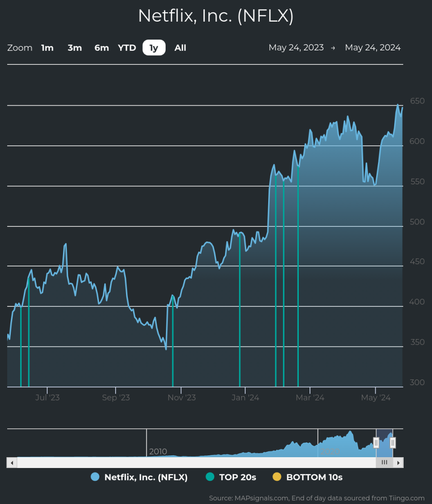Select the 3m zoom range
The height and width of the screenshot is (504, 432).
click(x=75, y=48)
